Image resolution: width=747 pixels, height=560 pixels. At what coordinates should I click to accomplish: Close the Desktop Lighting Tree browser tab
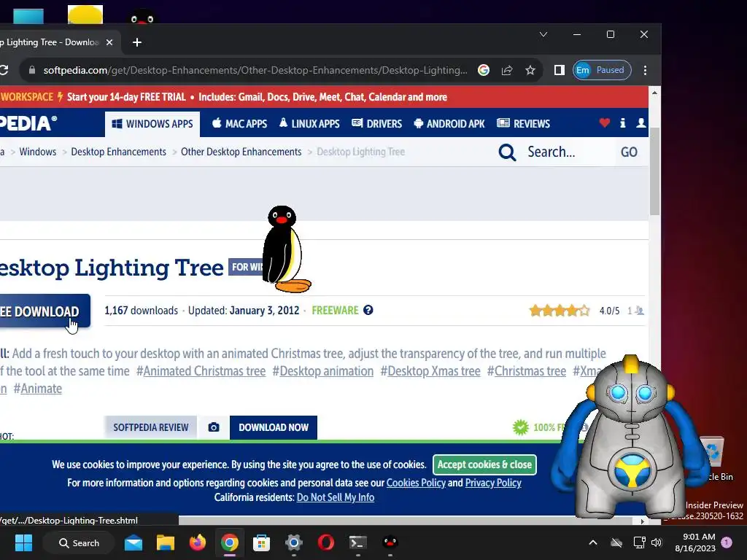109,42
